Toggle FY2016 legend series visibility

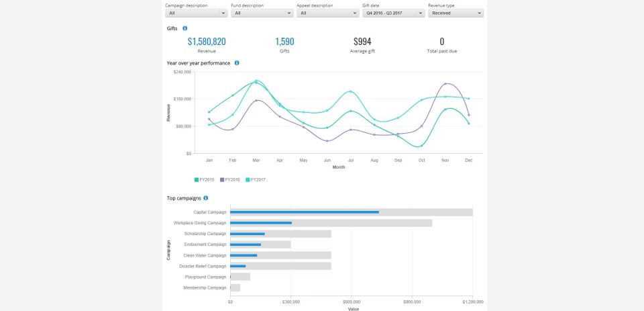230,179
